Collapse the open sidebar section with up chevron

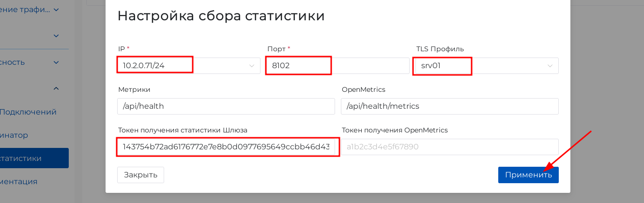pyautogui.click(x=57, y=88)
